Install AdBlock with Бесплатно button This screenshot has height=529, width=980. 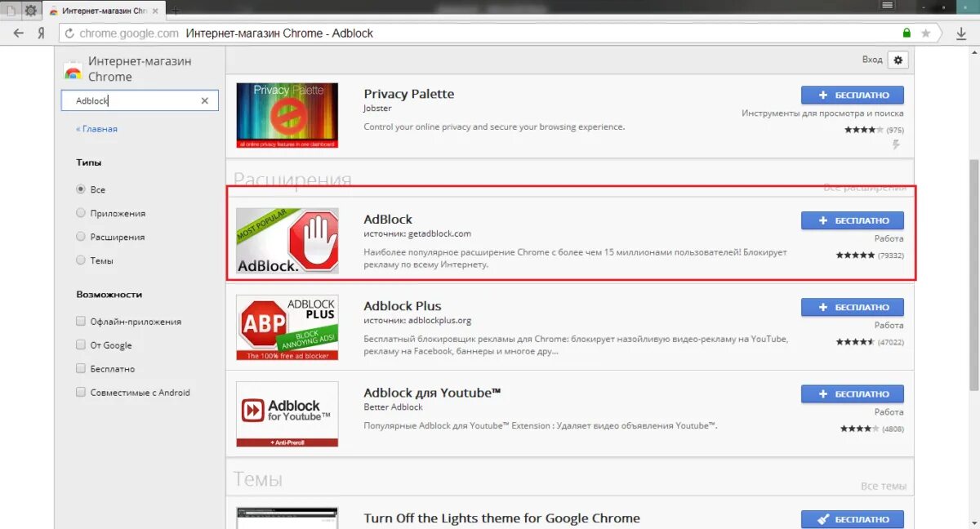(852, 220)
